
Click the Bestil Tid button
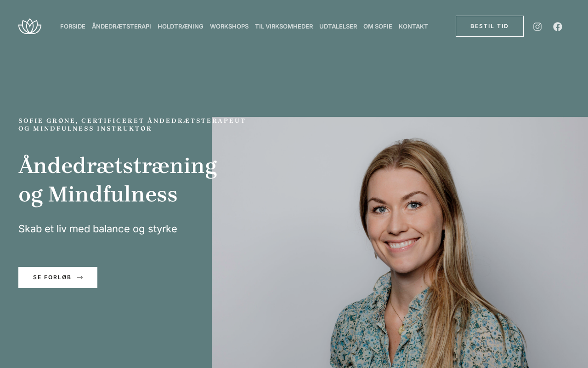click(x=490, y=26)
